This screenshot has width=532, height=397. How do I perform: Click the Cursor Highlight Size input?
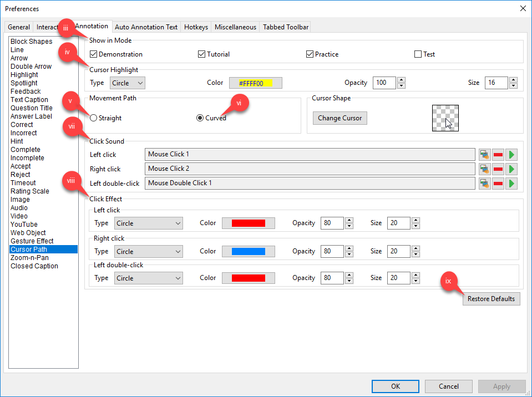pos(496,83)
